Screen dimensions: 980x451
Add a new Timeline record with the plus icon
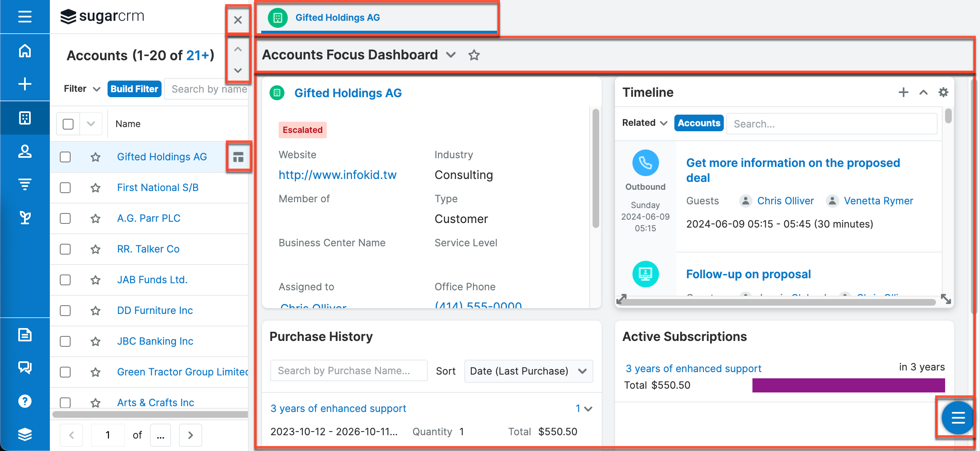tap(903, 92)
